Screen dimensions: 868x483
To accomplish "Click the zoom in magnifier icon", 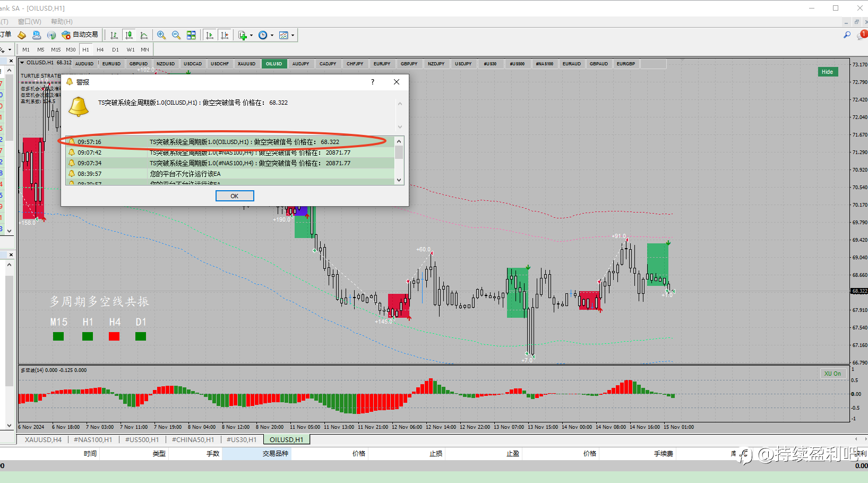I will pyautogui.click(x=161, y=35).
